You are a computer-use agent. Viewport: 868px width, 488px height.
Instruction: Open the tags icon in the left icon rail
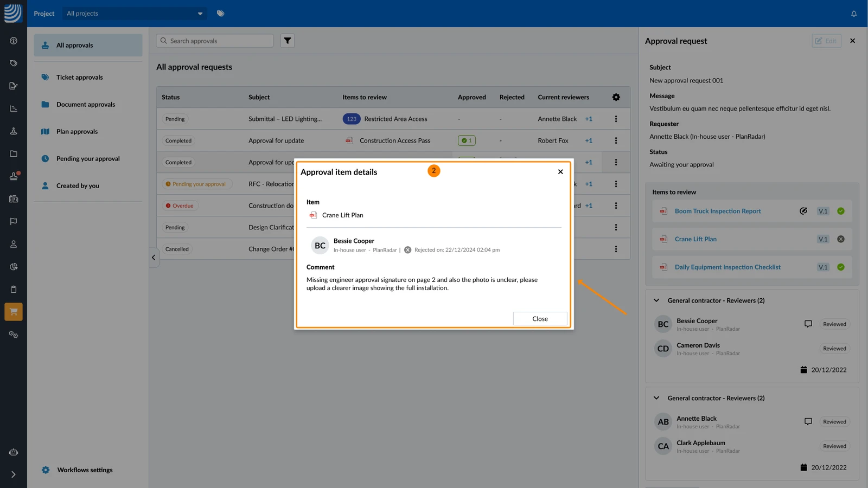click(14, 63)
